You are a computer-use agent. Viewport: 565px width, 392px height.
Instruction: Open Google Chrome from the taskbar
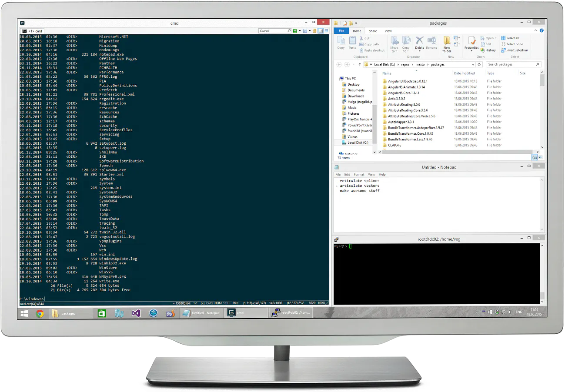[x=40, y=313]
